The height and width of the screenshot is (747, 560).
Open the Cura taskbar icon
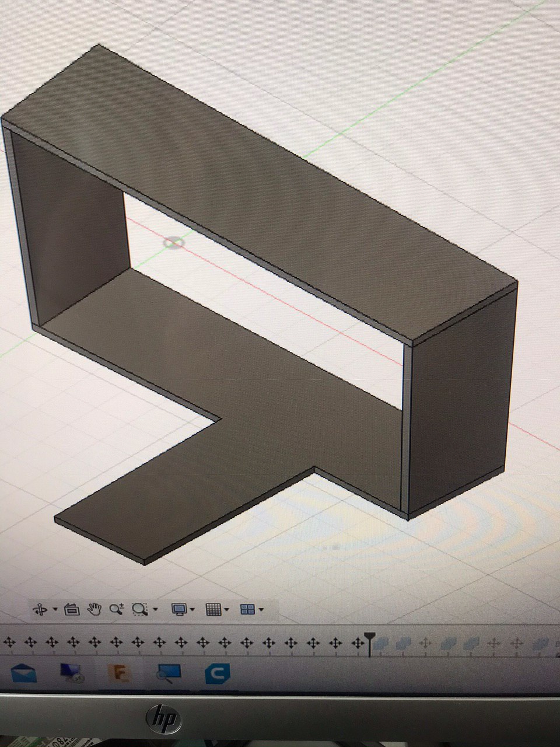(x=218, y=674)
